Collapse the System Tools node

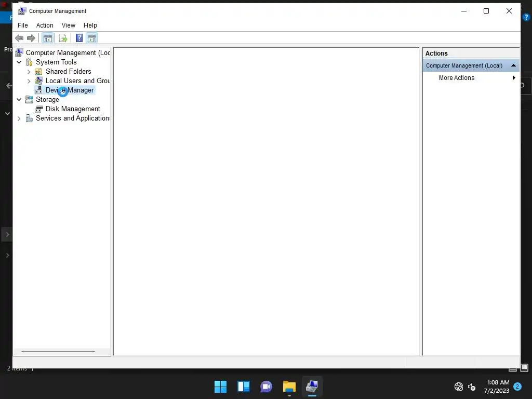tap(19, 62)
